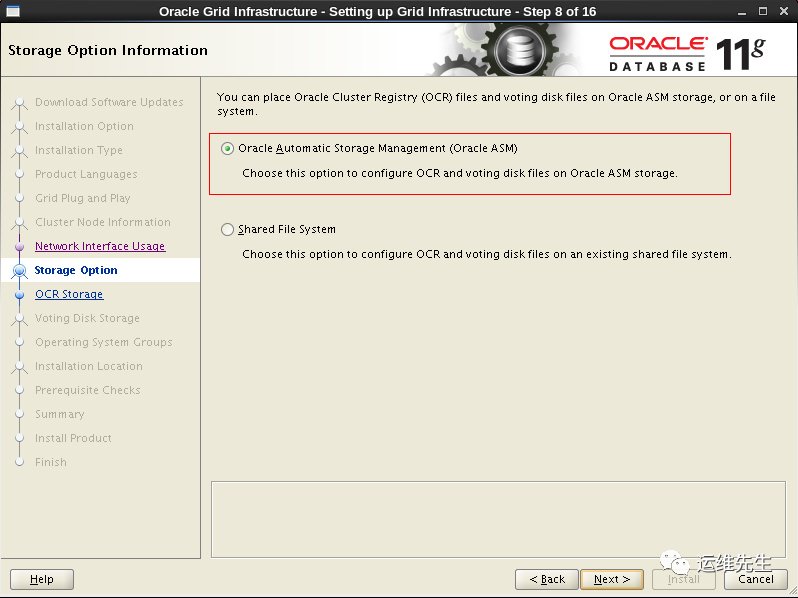This screenshot has height=598, width=798.
Task: Go back with the Back button
Action: pyautogui.click(x=547, y=579)
